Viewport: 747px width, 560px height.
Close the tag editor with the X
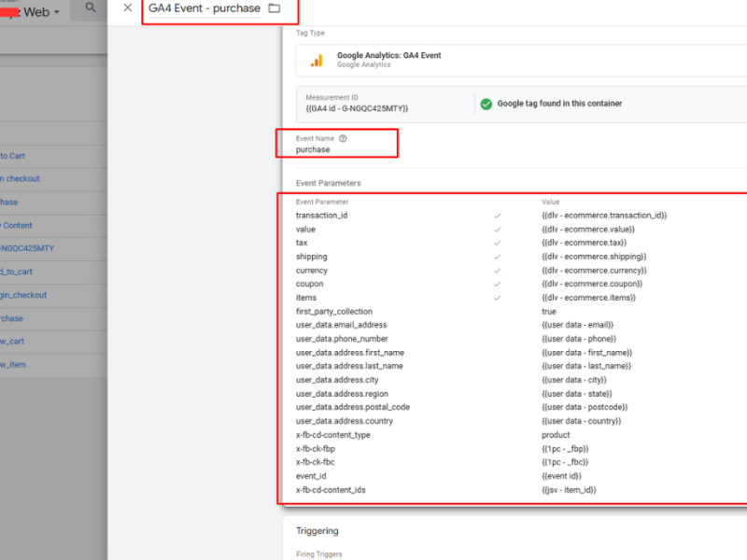128,7
